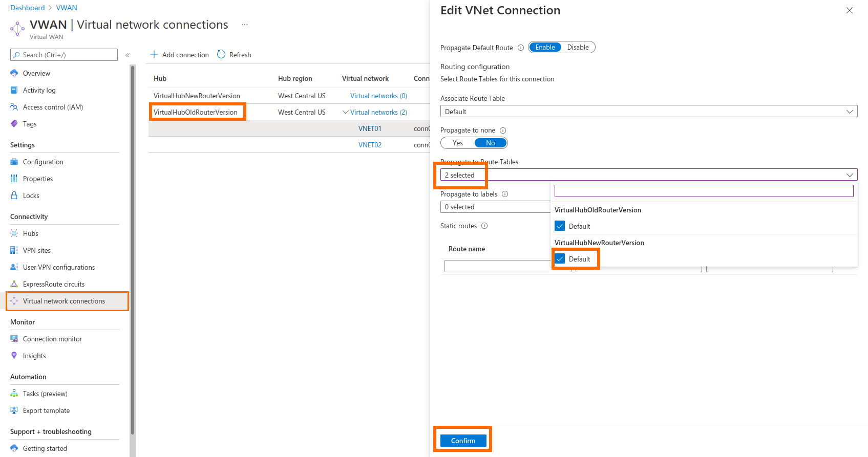Screen dimensions: 868x457
Task: Click info icon next to Propagate to labels
Action: (x=505, y=194)
